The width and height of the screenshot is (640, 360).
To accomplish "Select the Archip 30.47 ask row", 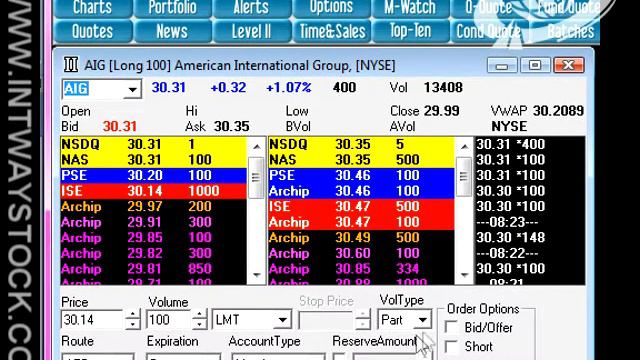I will click(x=361, y=222).
